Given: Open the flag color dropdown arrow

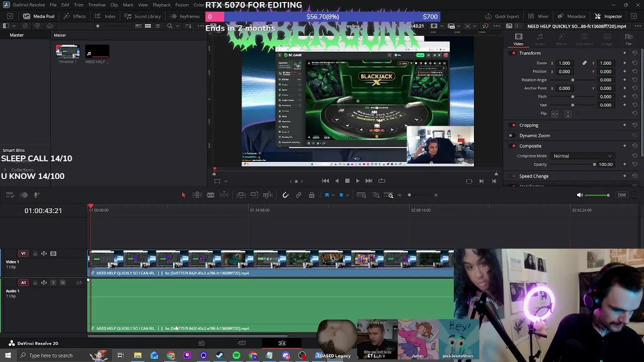Looking at the screenshot, I should (x=333, y=196).
